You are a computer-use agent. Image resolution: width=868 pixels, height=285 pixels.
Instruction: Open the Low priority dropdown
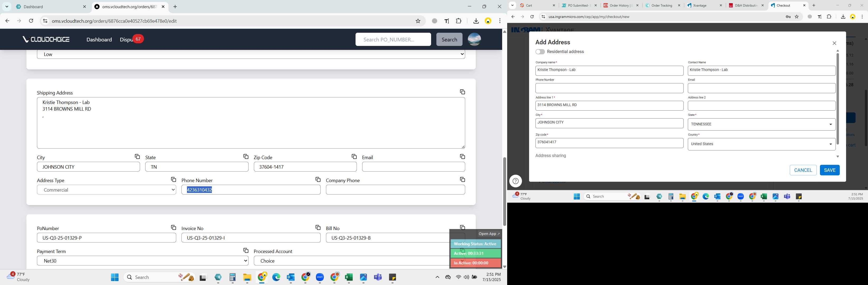point(251,54)
